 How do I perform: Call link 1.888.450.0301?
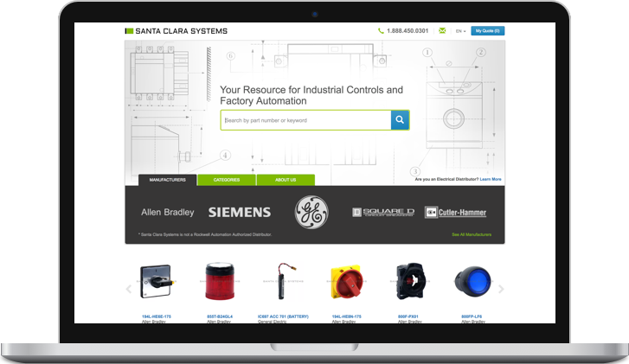[408, 31]
